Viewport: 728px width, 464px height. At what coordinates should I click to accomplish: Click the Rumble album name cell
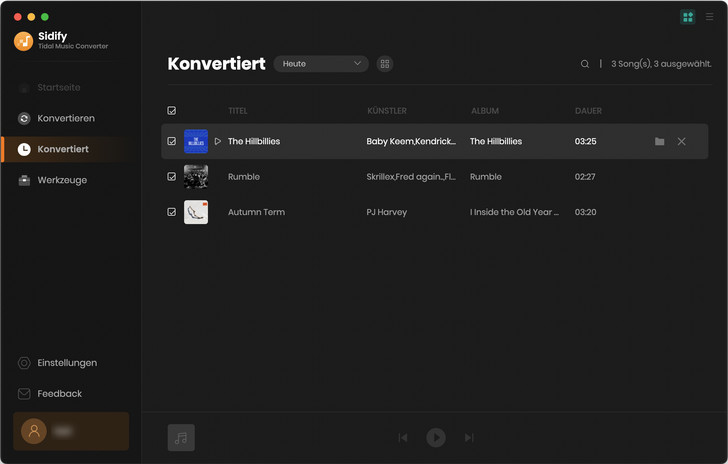pos(486,176)
